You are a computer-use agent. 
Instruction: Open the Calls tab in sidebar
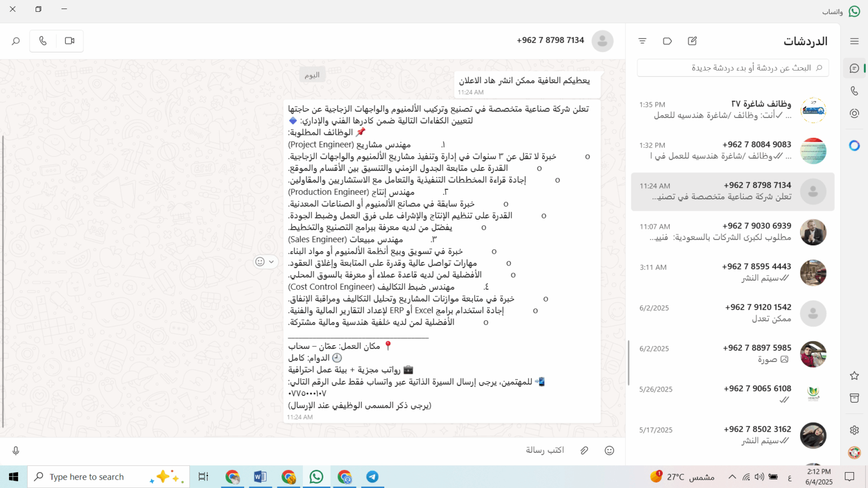coord(854,91)
